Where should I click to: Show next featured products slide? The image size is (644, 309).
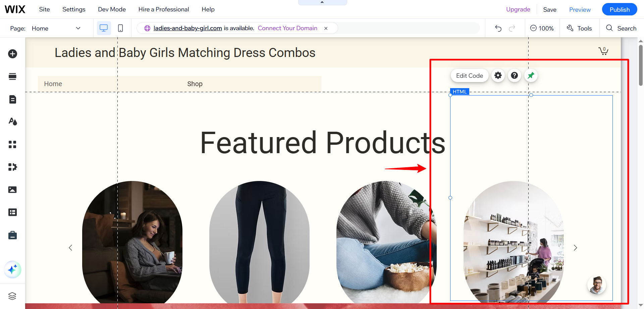(x=575, y=248)
